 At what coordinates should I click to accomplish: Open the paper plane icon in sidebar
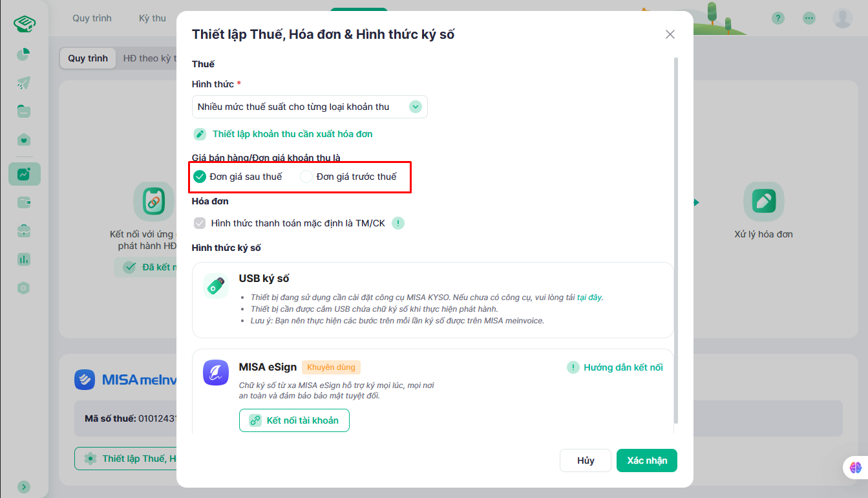[24, 83]
